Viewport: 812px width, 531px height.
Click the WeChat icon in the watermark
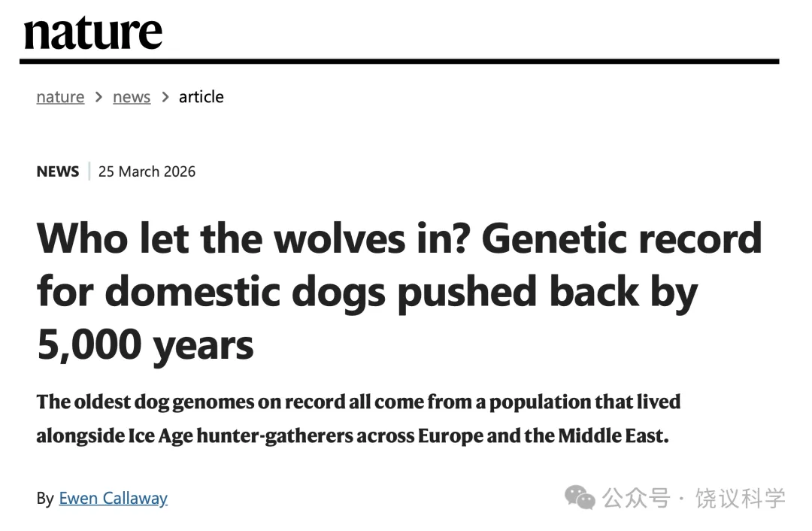[x=580, y=497]
